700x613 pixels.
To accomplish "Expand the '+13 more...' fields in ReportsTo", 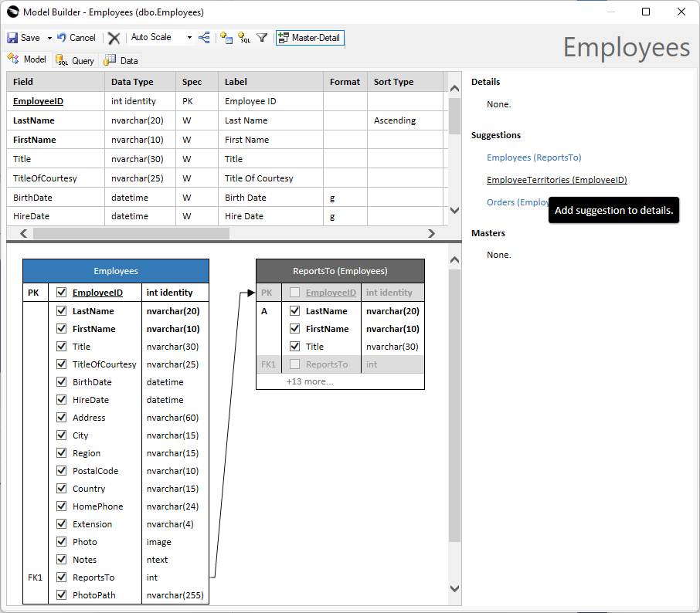I will pyautogui.click(x=309, y=381).
